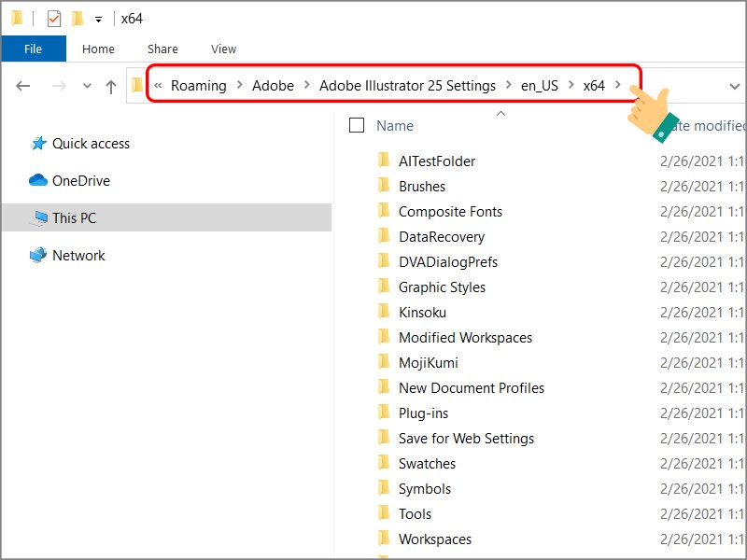Click the up one level arrow
The image size is (747, 560).
coord(113,85)
